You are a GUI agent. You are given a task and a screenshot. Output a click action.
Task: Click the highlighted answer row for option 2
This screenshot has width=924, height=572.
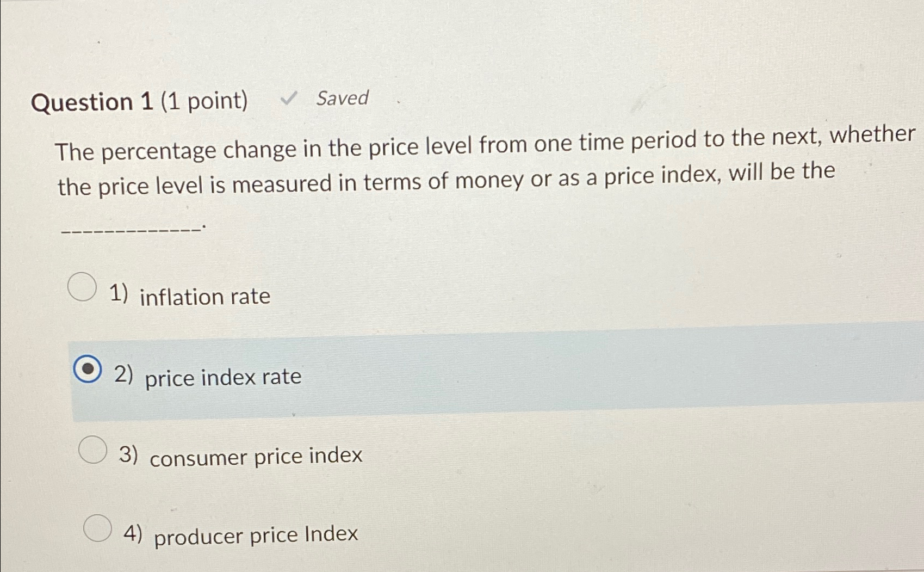(462, 373)
